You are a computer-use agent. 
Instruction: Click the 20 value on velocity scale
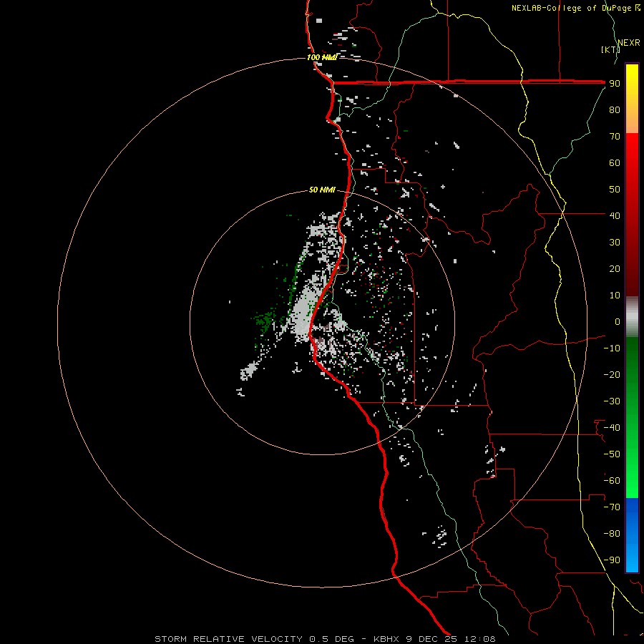pos(615,268)
